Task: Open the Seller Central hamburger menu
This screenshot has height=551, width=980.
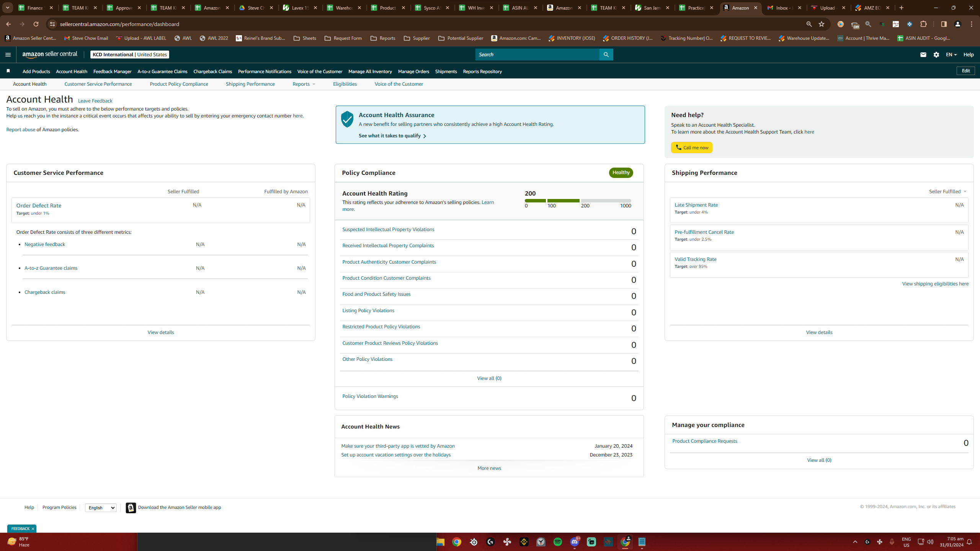Action: tap(8, 55)
